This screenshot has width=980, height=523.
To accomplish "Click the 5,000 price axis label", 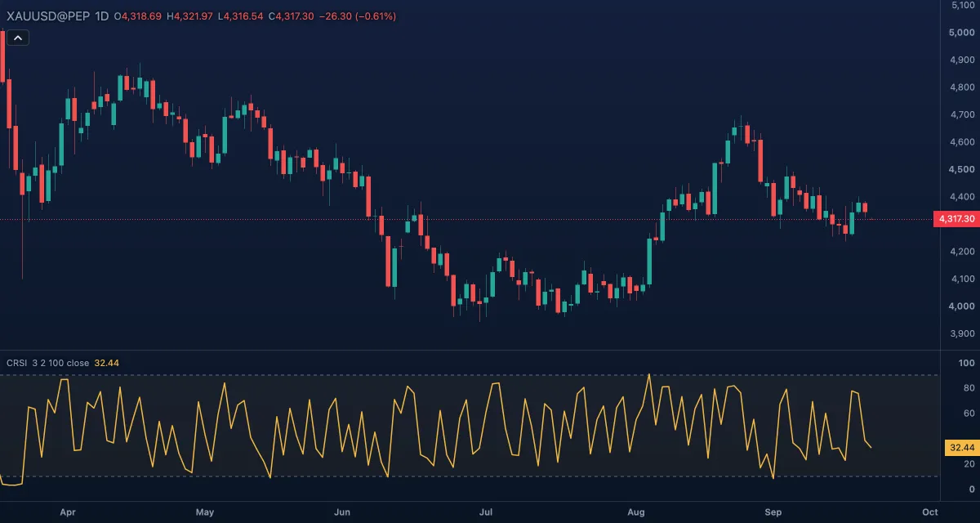I will [962, 33].
